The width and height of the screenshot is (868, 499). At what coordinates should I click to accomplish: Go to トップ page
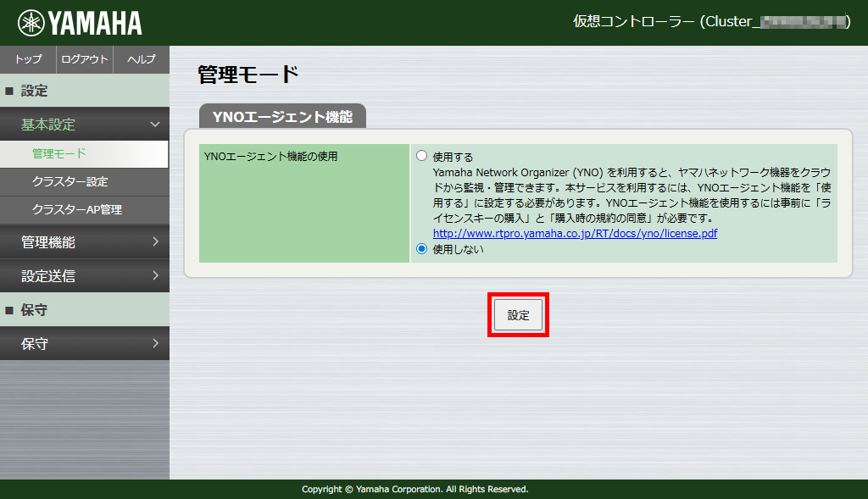pos(28,59)
